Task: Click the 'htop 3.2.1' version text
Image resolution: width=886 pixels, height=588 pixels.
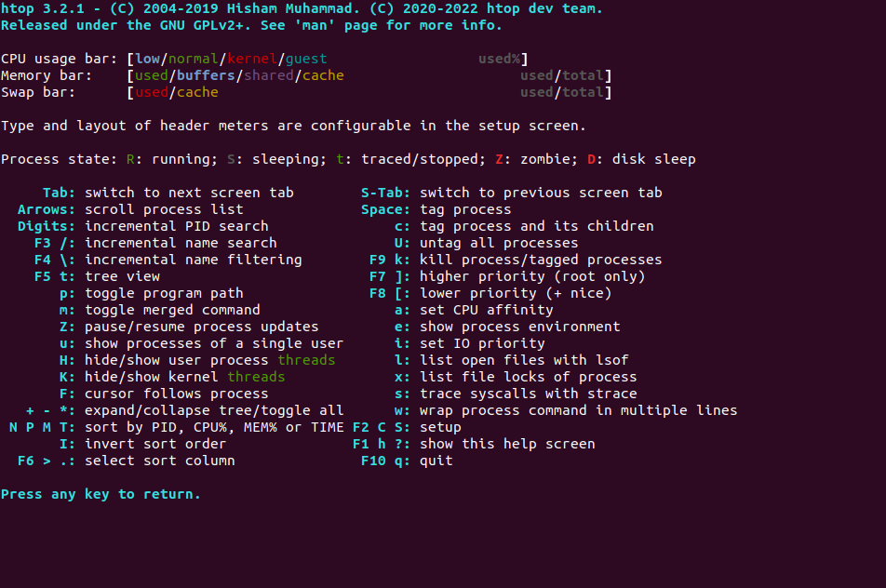Action: click(x=46, y=8)
